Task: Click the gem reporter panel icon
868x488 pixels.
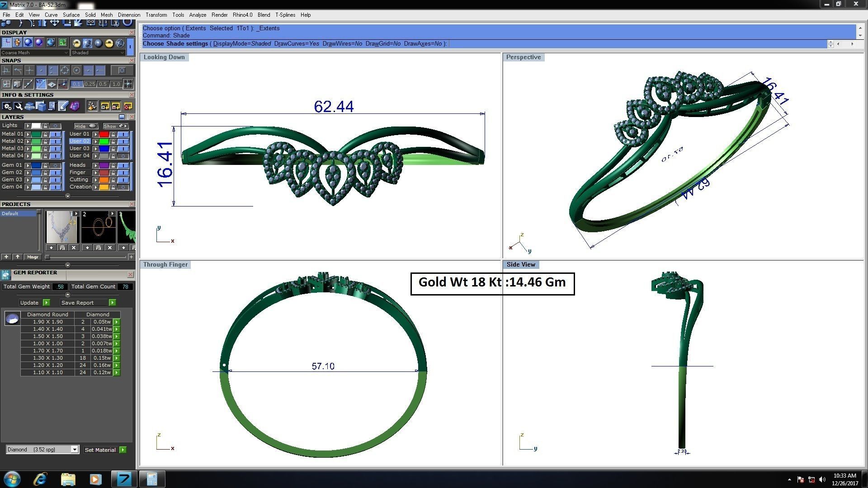Action: 5,275
